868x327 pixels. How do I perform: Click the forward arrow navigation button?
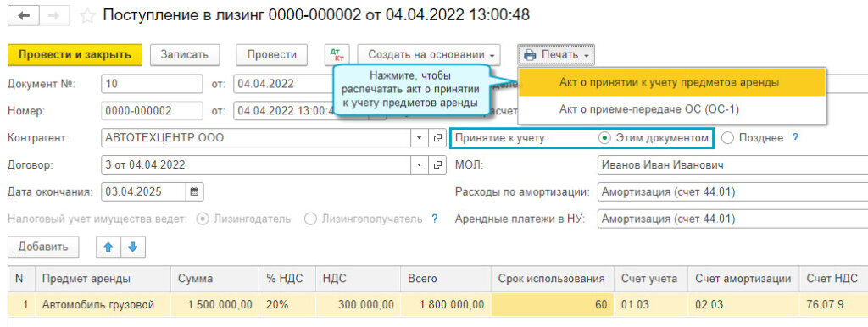coord(54,15)
